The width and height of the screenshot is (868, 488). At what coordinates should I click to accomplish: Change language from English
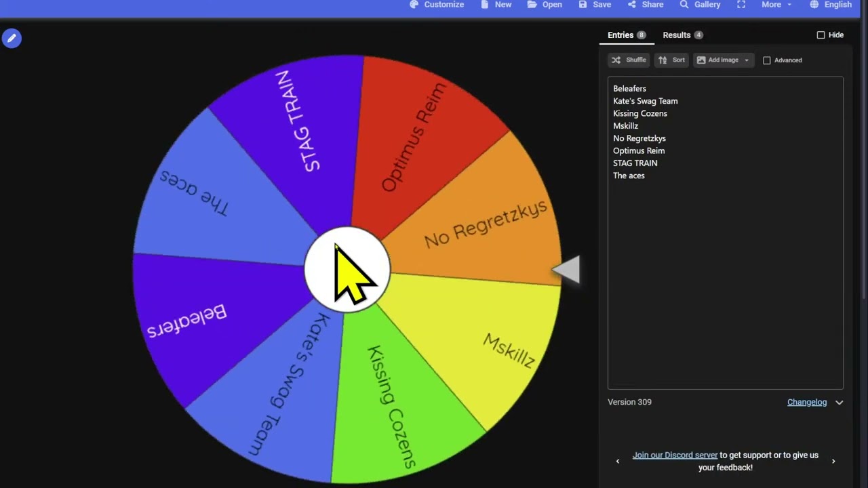pos(831,5)
